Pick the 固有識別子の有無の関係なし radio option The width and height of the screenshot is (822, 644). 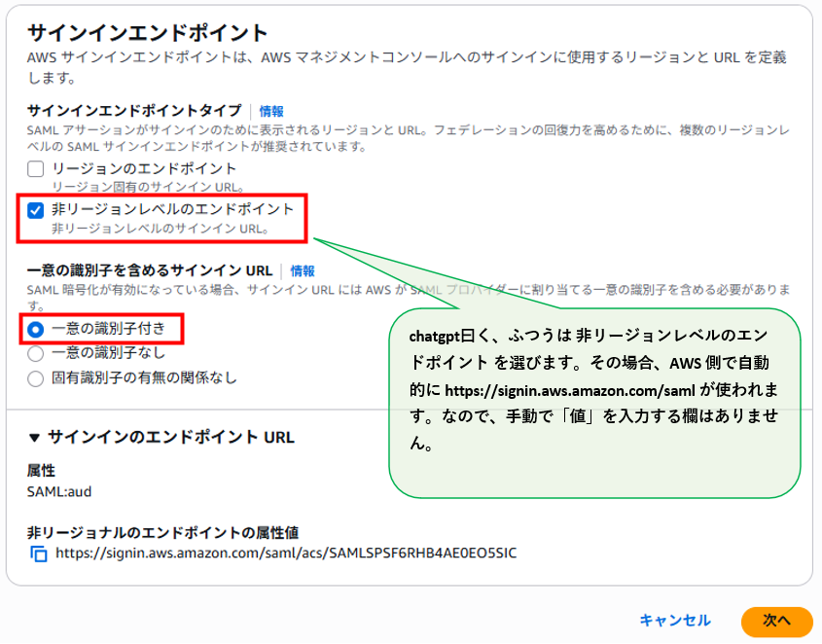pos(36,377)
